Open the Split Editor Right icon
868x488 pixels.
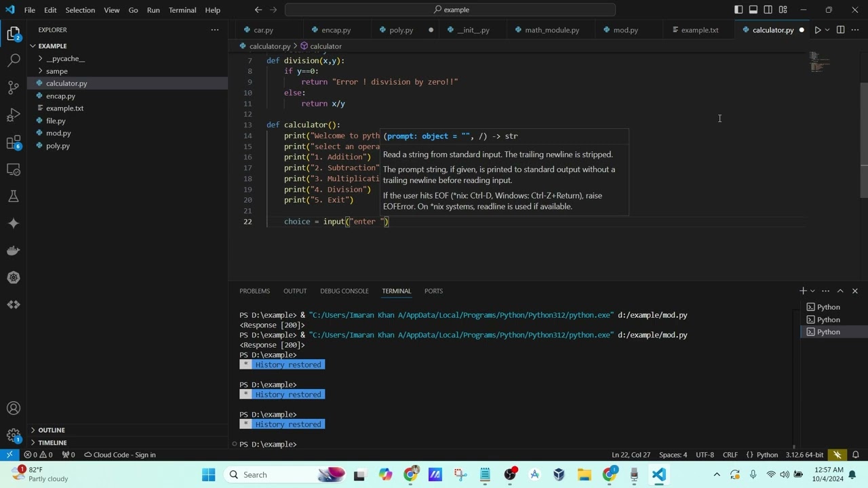pos(840,30)
